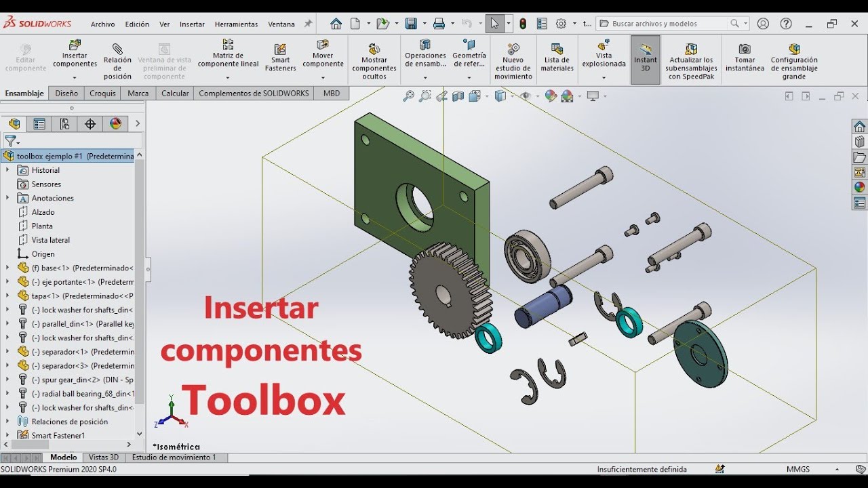Open the Complementos de SOLIDWORKS tab
The height and width of the screenshot is (488, 868).
click(254, 94)
